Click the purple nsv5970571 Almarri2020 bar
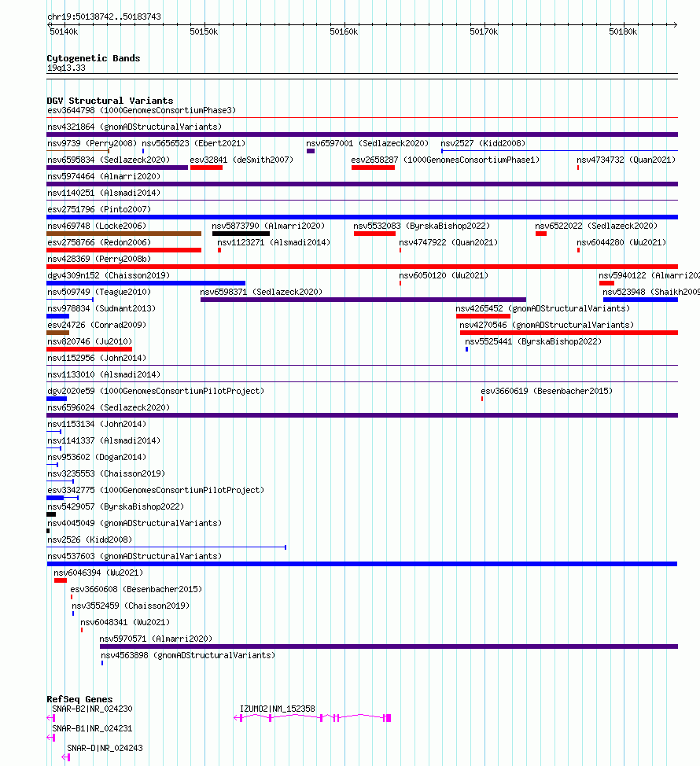The width and height of the screenshot is (700, 766). [389, 646]
